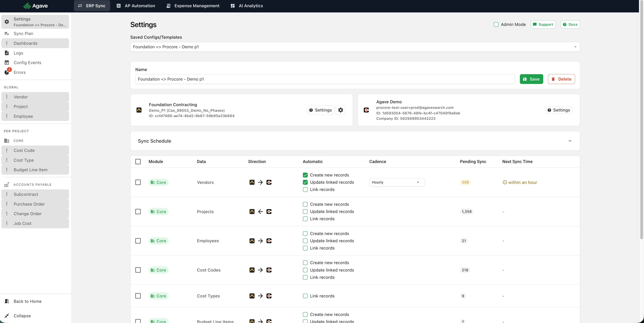Open Vendor under Global
The height and width of the screenshot is (323, 644).
[x=35, y=97]
